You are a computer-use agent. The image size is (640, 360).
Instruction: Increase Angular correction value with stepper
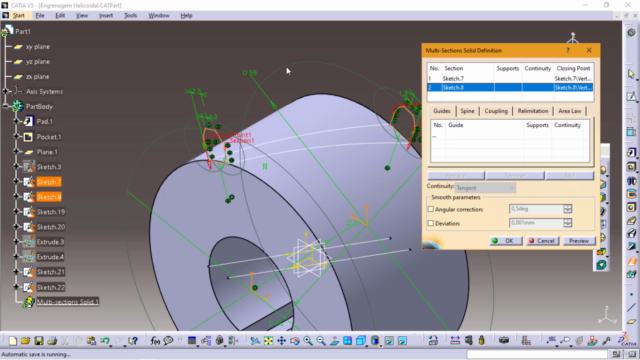click(x=568, y=207)
